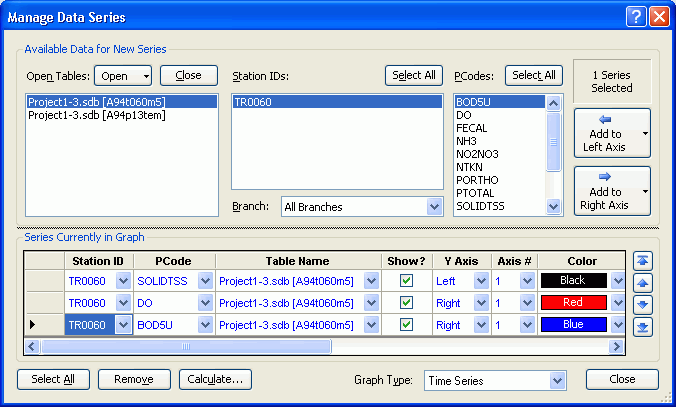Click the Calculate... button

click(x=215, y=380)
